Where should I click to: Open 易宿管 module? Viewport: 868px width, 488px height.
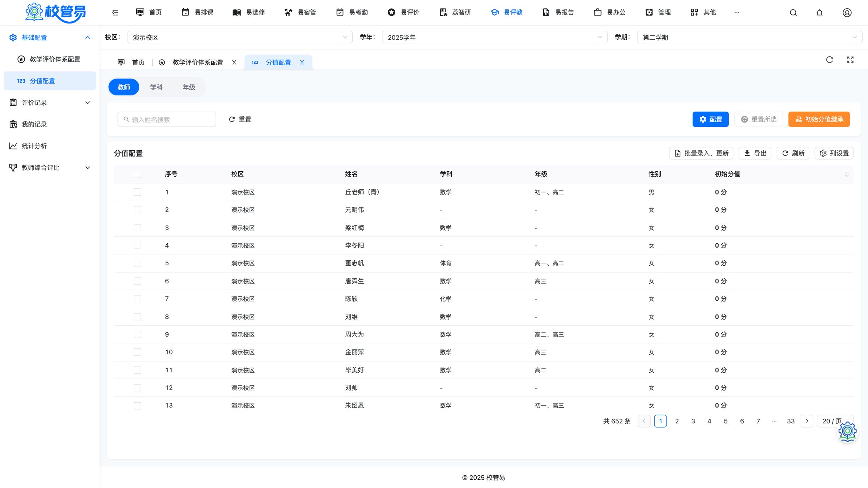coord(301,12)
